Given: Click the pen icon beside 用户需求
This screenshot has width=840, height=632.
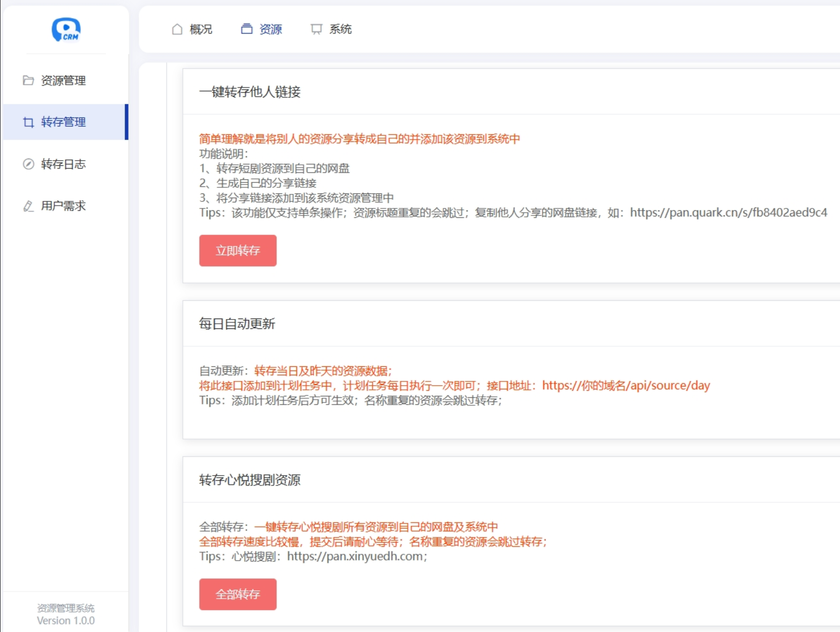Looking at the screenshot, I should point(28,206).
